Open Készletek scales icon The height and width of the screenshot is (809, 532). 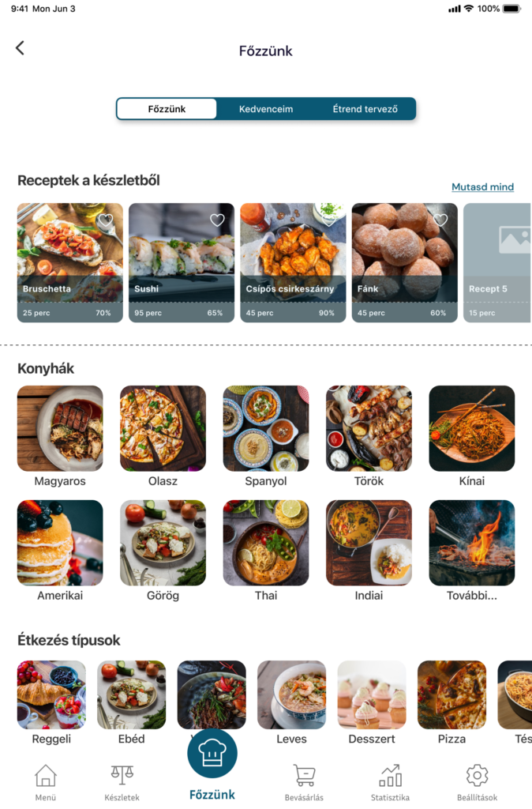pos(122,775)
